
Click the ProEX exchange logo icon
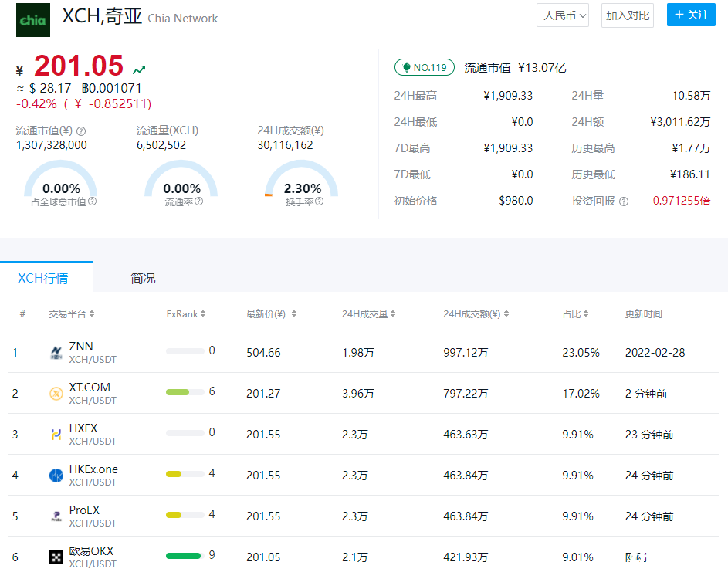click(x=56, y=516)
